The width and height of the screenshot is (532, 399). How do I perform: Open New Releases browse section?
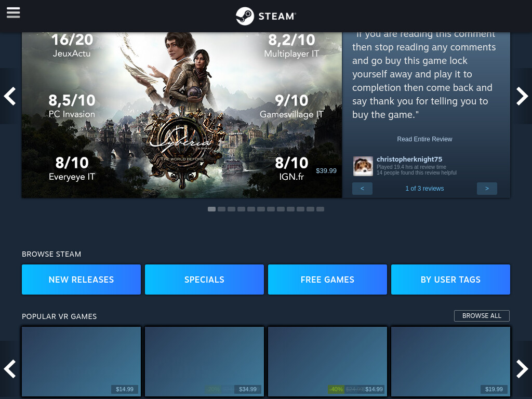pos(81,280)
